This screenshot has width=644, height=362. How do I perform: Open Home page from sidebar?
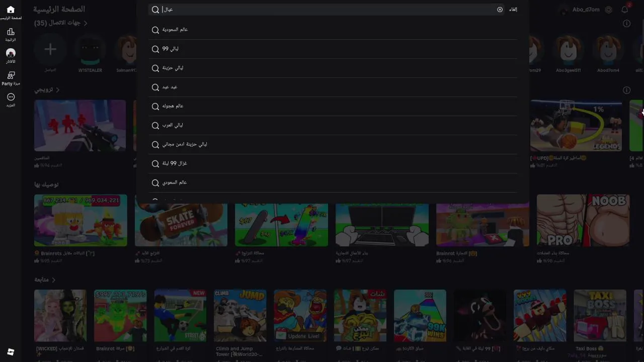pyautogui.click(x=11, y=10)
